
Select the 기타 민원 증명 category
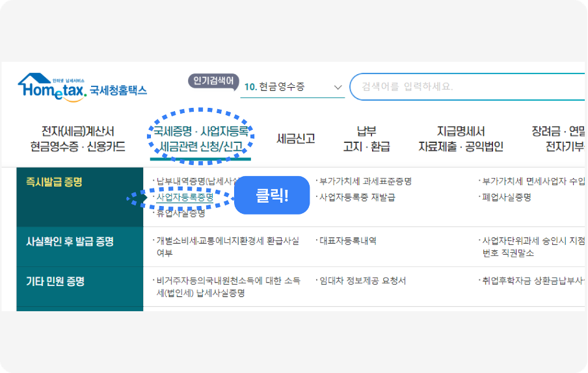point(80,287)
